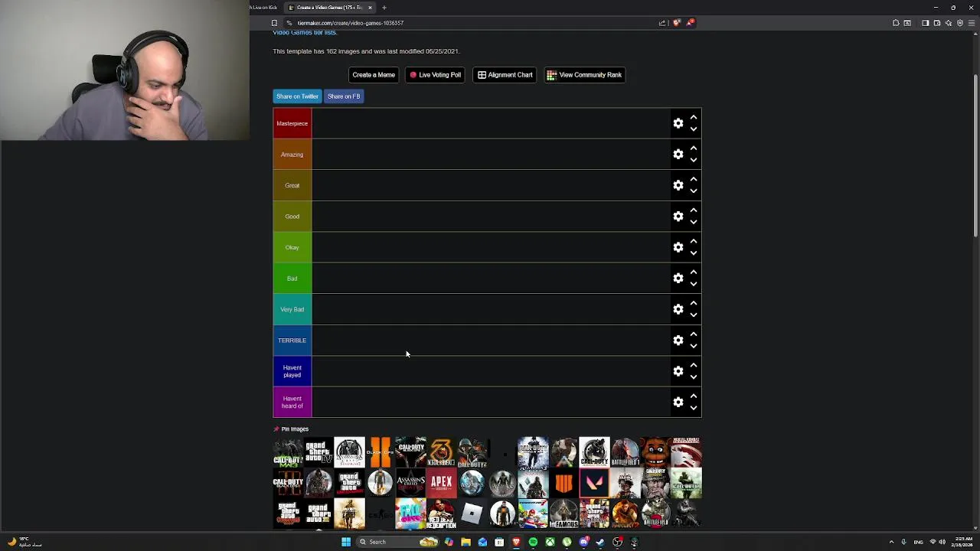Open settings gear for Bad tier

click(x=678, y=279)
